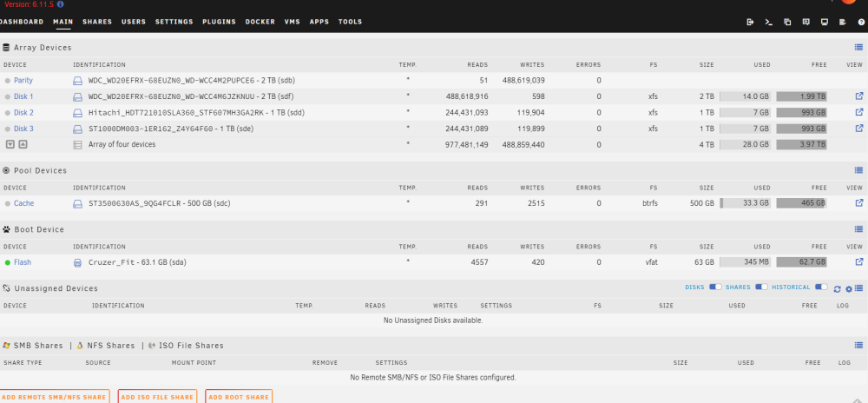Open the web terminal icon
Image resolution: width=868 pixels, height=403 pixels.
point(768,22)
